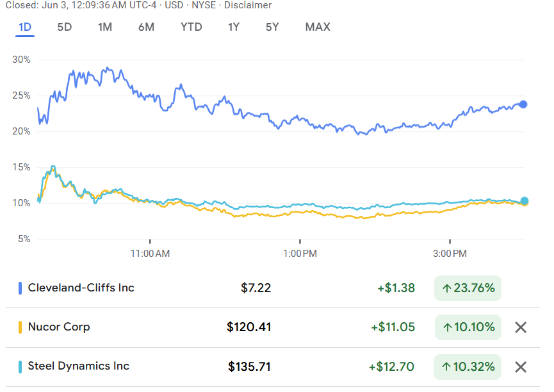Screen dimensions: 554x392
Task: Click the 1:00 PM axis label
Action: coord(300,254)
